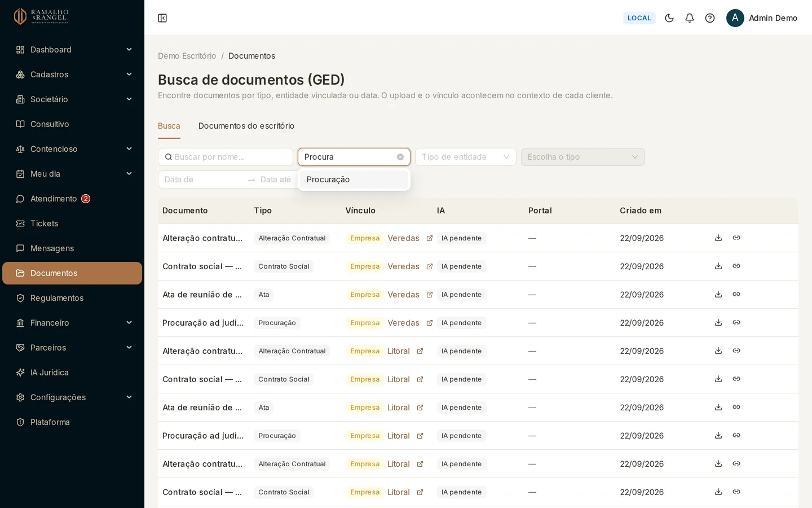This screenshot has height=508, width=812.
Task: Click IA pendente badge in first row
Action: tap(461, 238)
